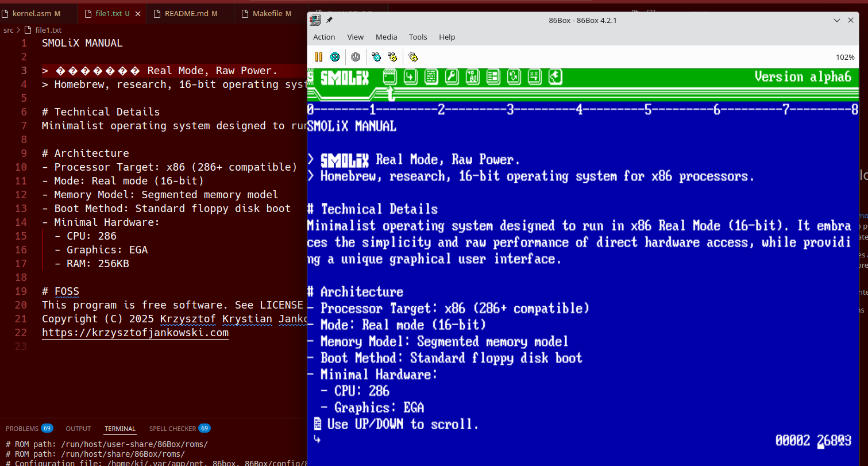
Task: Switch to README.md editor tab
Action: [x=191, y=13]
